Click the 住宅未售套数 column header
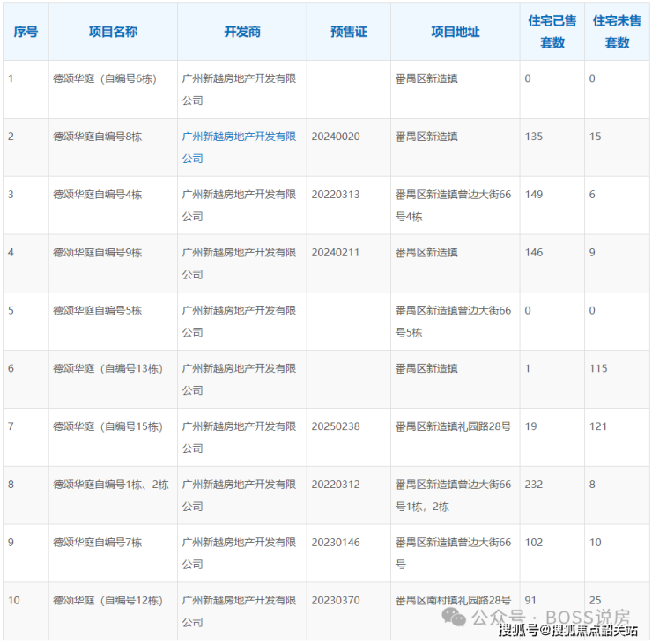 pyautogui.click(x=617, y=32)
